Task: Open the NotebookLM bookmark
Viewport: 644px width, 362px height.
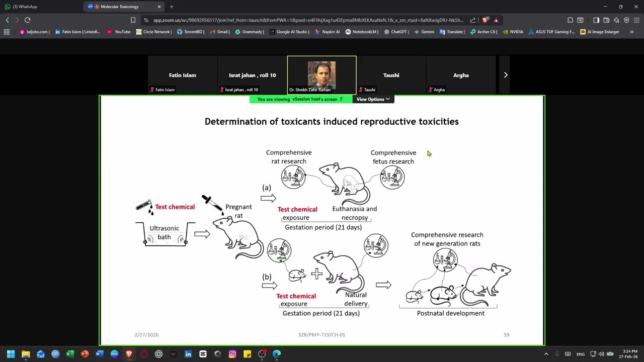Action: click(x=362, y=32)
